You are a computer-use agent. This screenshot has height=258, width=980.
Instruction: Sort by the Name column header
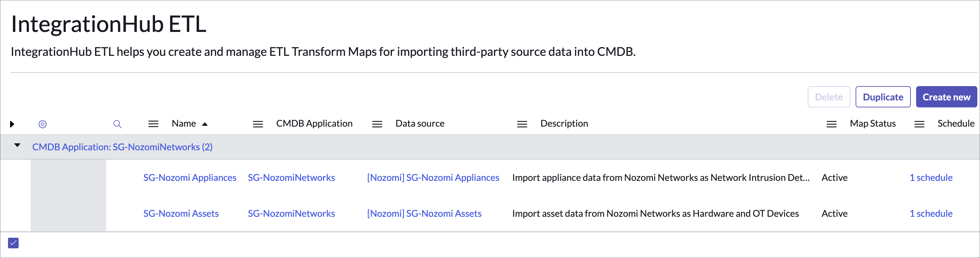[x=184, y=123]
